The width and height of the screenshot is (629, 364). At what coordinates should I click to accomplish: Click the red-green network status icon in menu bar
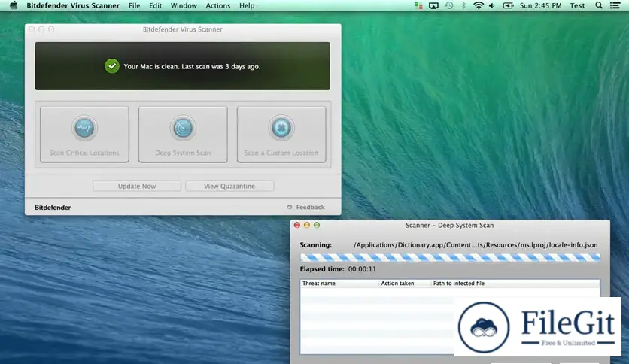click(418, 5)
